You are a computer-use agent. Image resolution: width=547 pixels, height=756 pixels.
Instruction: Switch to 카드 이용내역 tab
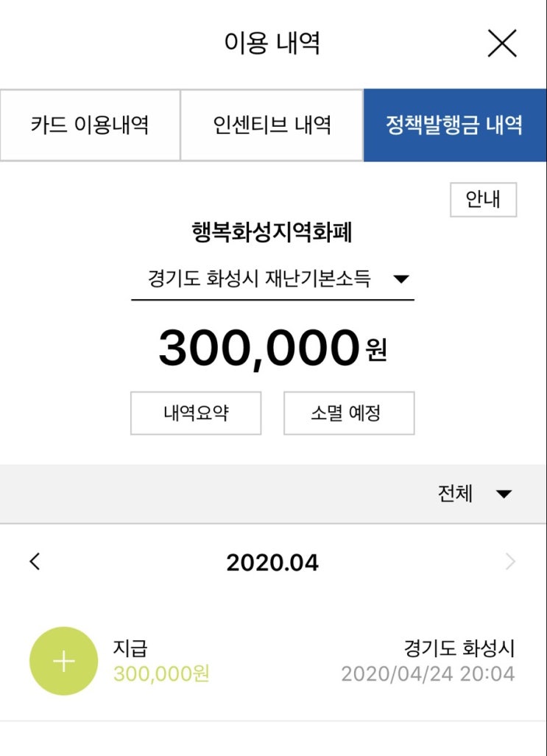pyautogui.click(x=90, y=125)
